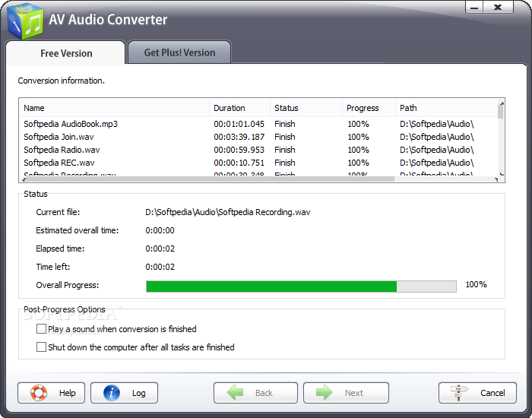The height and width of the screenshot is (418, 532).
Task: Click the duration 00:00:59.953
Action: point(239,150)
